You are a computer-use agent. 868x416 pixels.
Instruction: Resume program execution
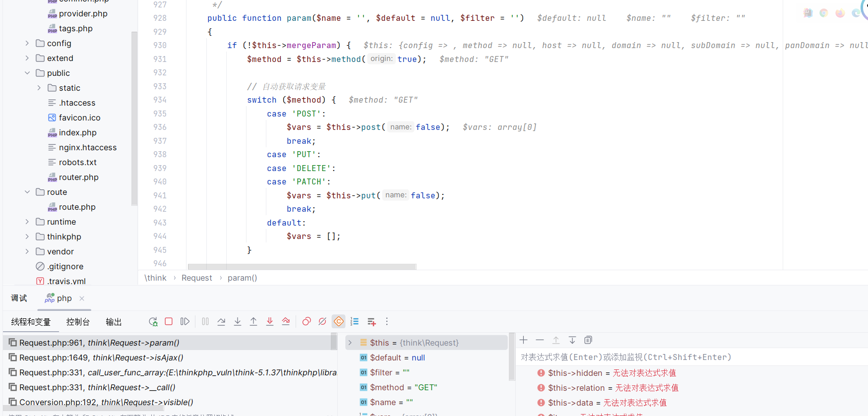[185, 321]
